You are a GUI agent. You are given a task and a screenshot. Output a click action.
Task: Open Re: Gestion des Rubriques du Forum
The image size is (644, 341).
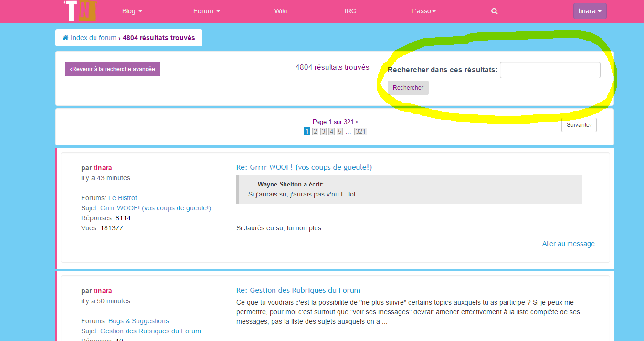pos(298,290)
